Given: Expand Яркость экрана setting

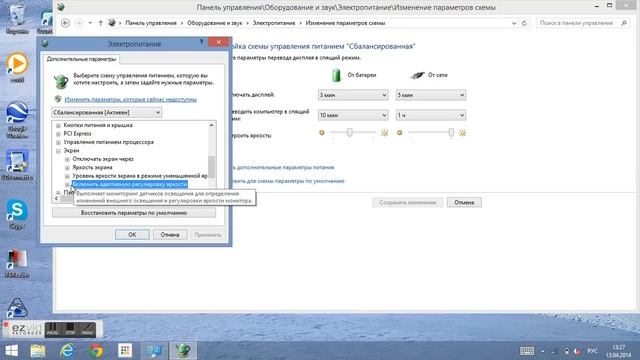Looking at the screenshot, I should point(67,168).
